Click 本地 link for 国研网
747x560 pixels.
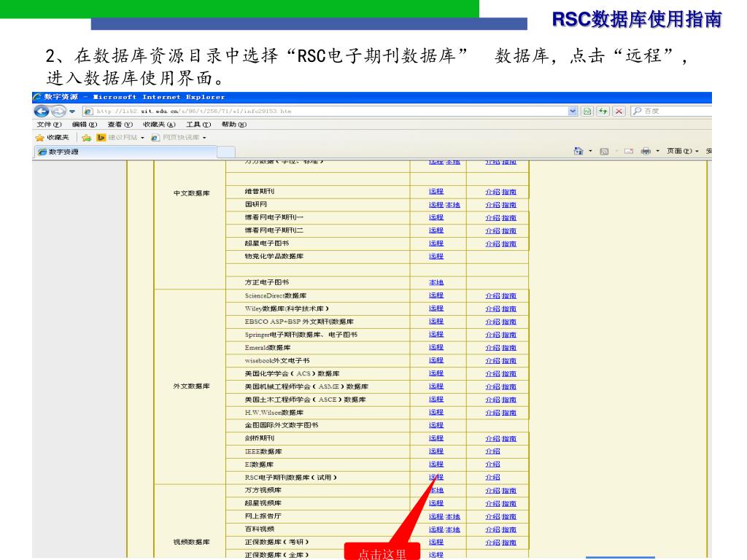(452, 205)
